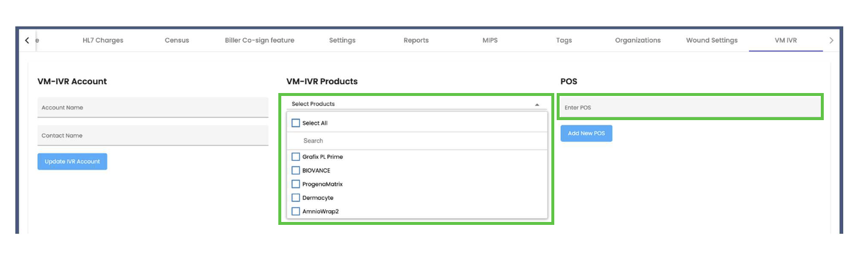Image resolution: width=868 pixels, height=272 pixels.
Task: Open the Reports tab
Action: click(x=416, y=41)
